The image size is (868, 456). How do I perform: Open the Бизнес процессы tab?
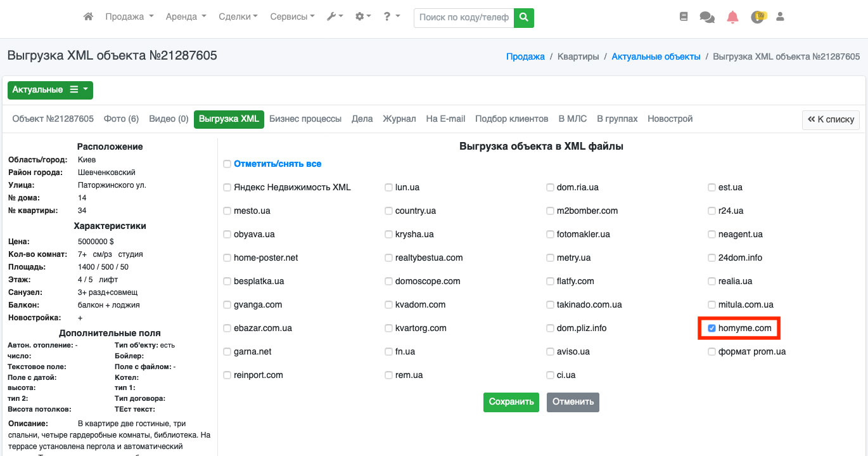click(305, 119)
